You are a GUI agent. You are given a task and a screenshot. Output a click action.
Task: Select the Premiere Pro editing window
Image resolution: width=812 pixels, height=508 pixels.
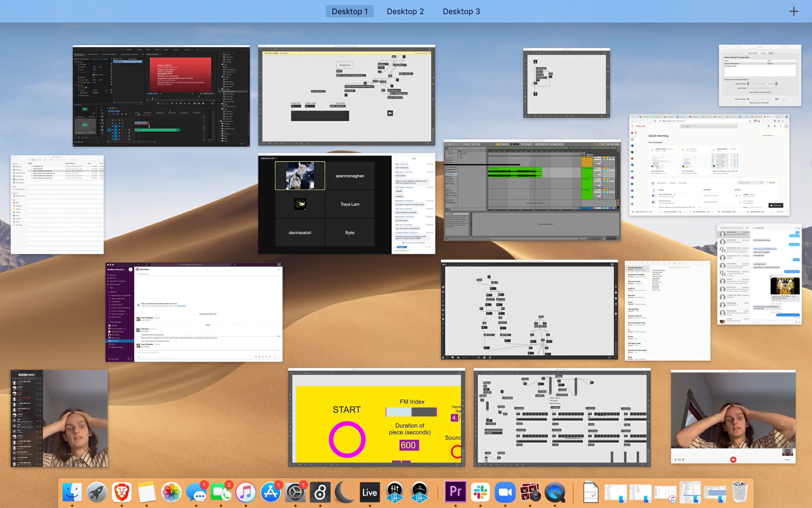pyautogui.click(x=161, y=96)
